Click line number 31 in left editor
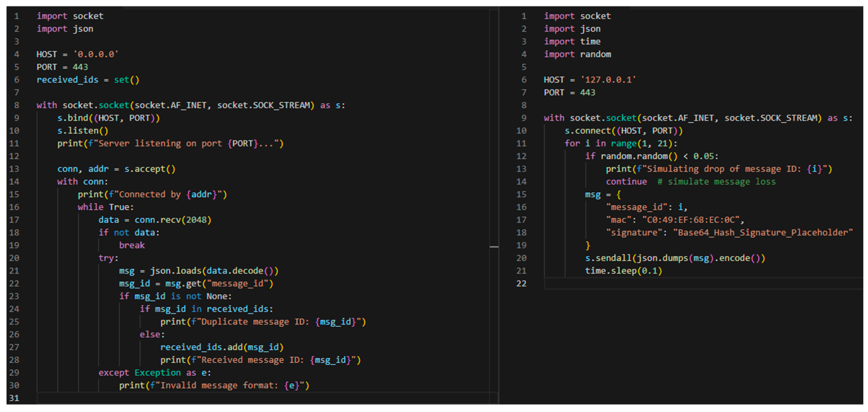 tap(14, 398)
